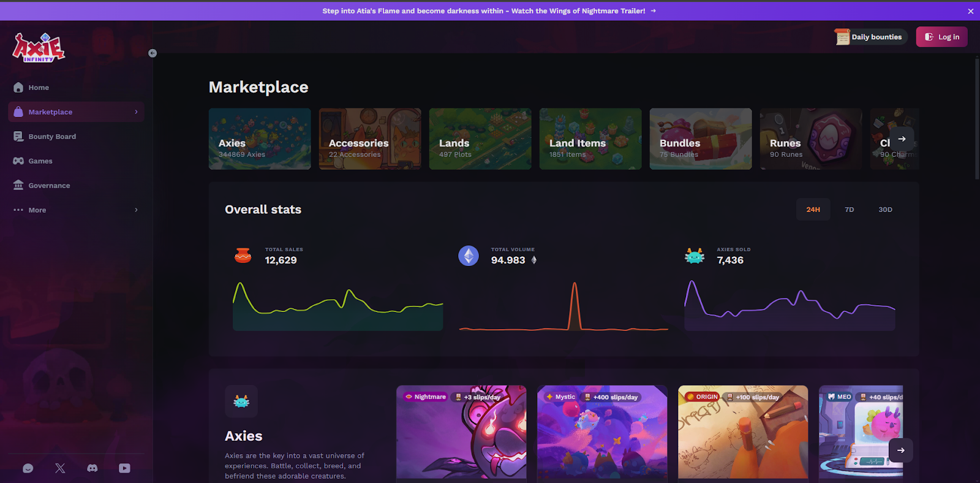This screenshot has height=483, width=980.
Task: Click the arrow in the Nightmare Trailer banner
Action: coord(654,11)
